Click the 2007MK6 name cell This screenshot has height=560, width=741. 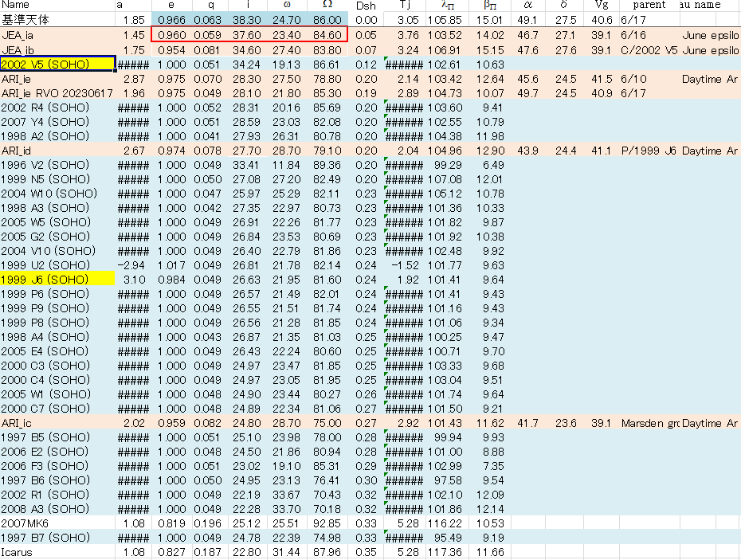click(24, 523)
